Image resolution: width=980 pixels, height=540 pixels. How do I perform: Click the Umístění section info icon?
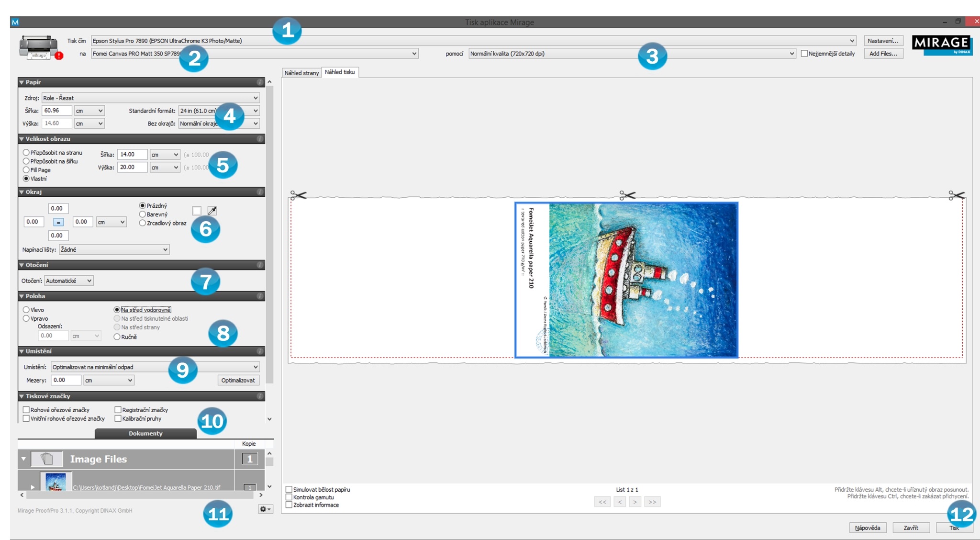[260, 351]
